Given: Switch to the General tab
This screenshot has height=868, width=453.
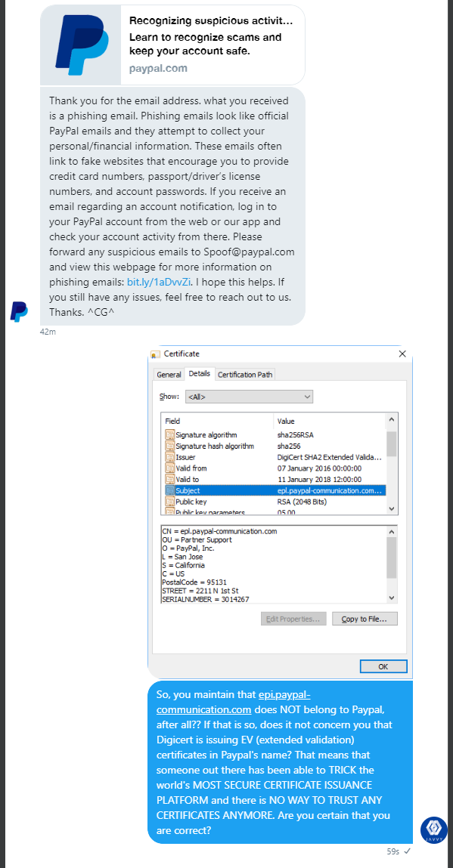Looking at the screenshot, I should pos(169,375).
